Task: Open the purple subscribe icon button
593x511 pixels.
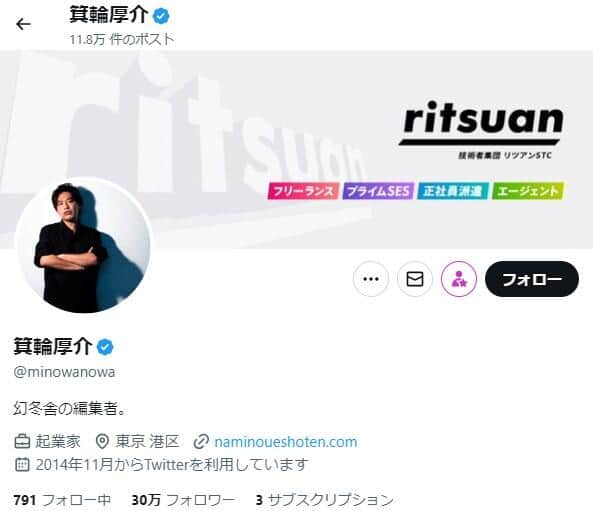Action: pos(459,279)
